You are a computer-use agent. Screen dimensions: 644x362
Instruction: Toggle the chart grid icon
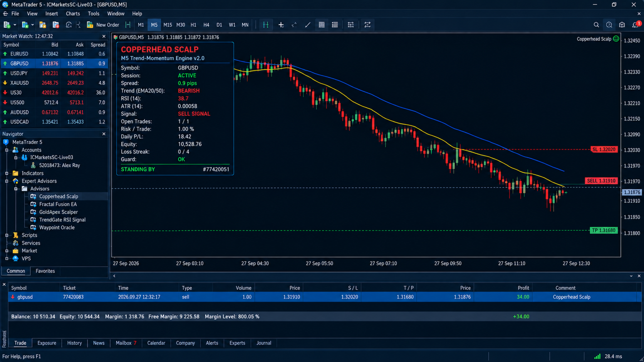[322, 25]
